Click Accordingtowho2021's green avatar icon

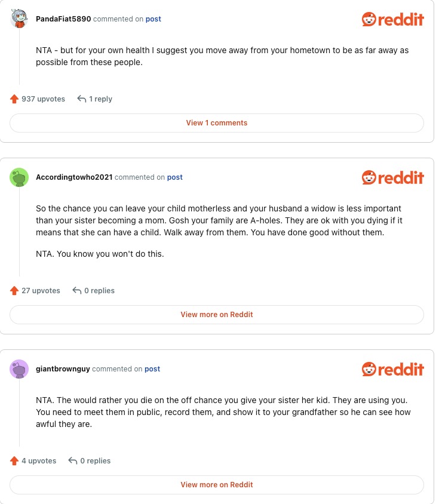[20, 177]
